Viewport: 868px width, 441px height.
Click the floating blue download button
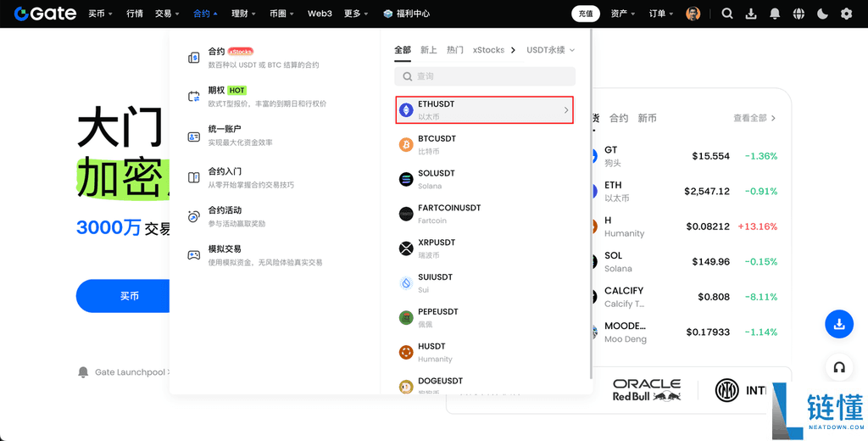pos(839,324)
